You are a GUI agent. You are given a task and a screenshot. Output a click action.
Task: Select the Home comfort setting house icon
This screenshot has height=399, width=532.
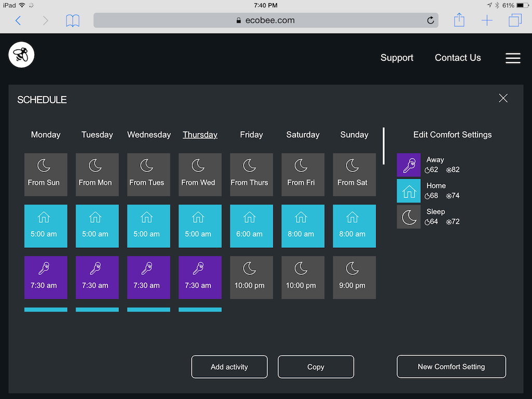pos(408,191)
